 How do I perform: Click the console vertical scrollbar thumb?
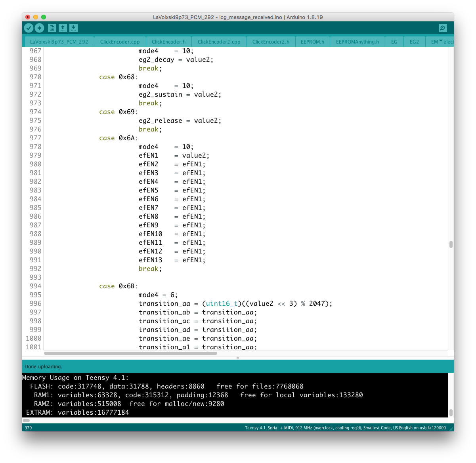pyautogui.click(x=451, y=412)
